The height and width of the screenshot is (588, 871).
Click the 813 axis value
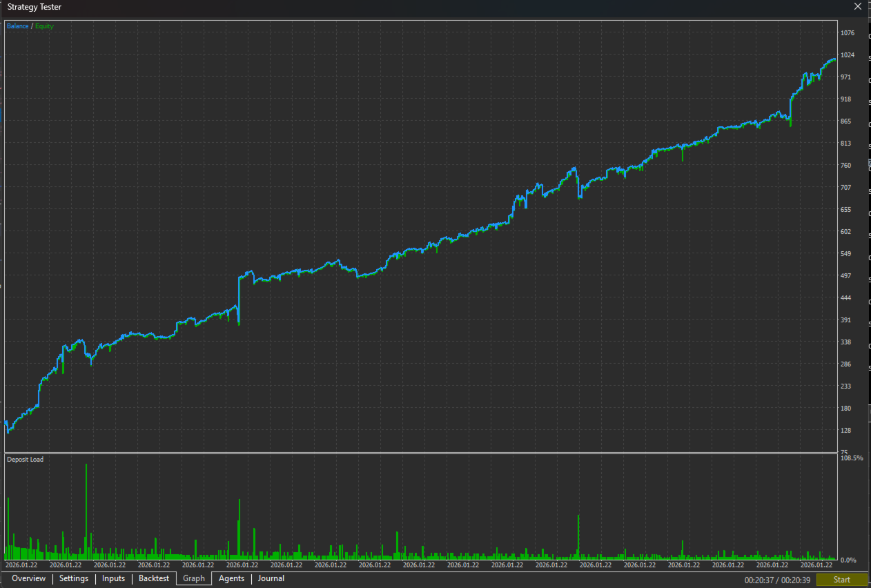tap(846, 144)
